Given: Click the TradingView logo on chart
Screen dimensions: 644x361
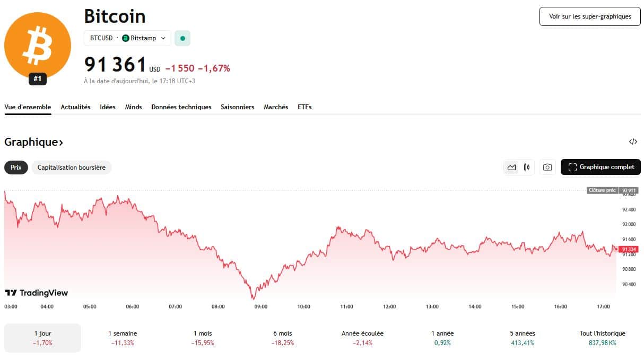Looking at the screenshot, I should [37, 293].
